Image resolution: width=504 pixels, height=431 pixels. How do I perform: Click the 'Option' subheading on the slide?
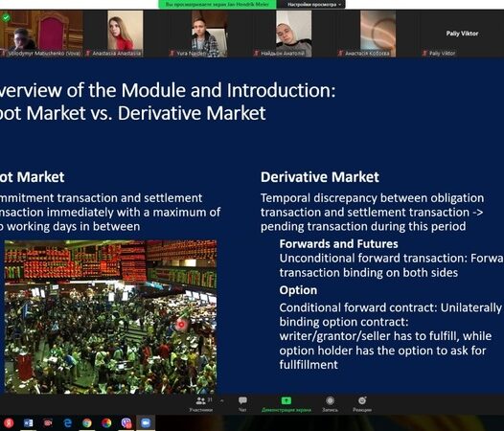pos(298,290)
